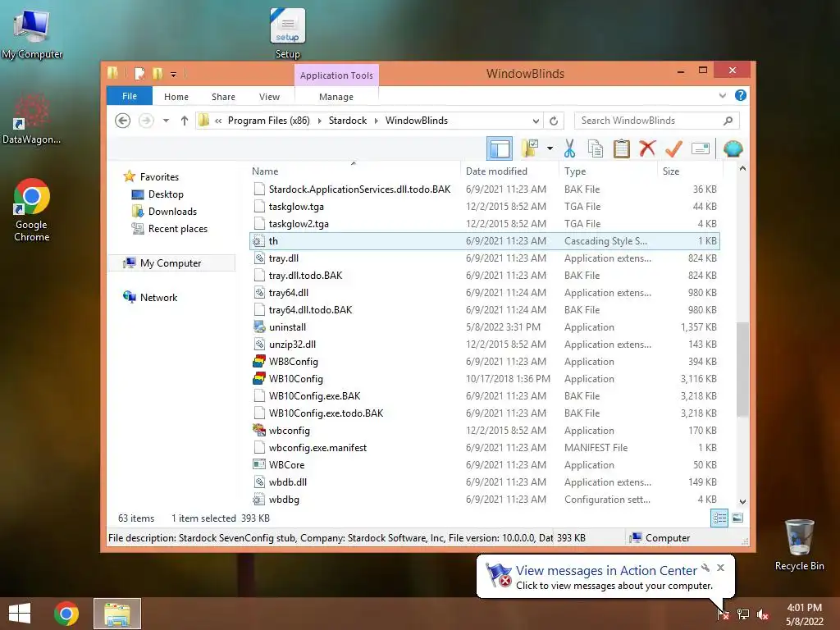Screen dimensions: 840x630
Task: Click the Application Tools contextual tab
Action: pyautogui.click(x=336, y=75)
